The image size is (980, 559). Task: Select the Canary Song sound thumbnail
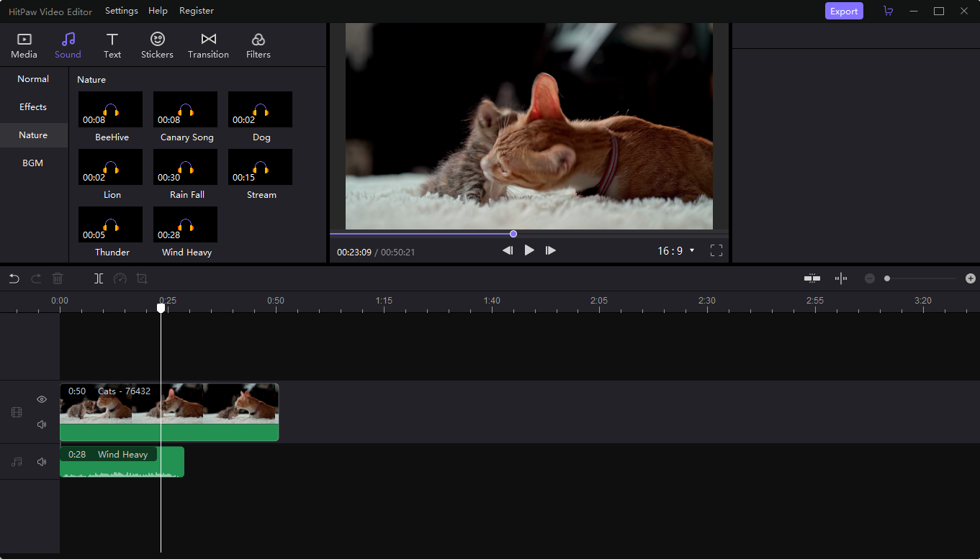(185, 109)
